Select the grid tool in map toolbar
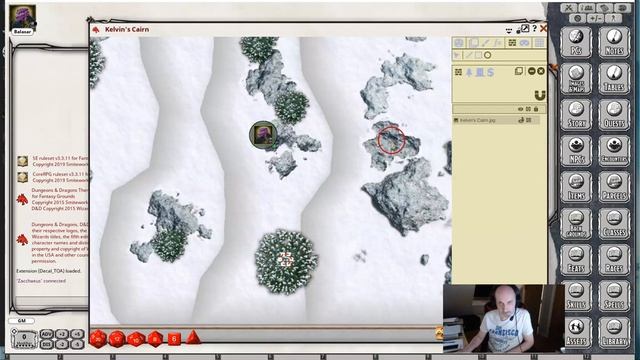640x360 pixels. coord(540,43)
